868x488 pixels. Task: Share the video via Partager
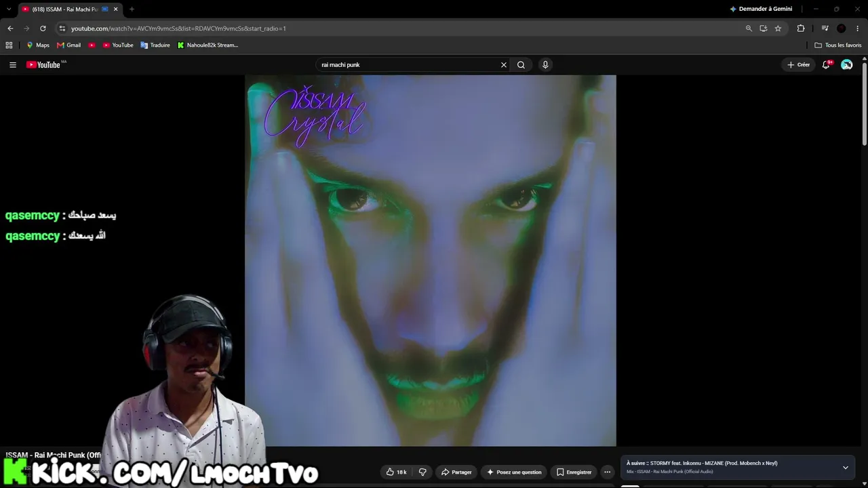(x=456, y=472)
